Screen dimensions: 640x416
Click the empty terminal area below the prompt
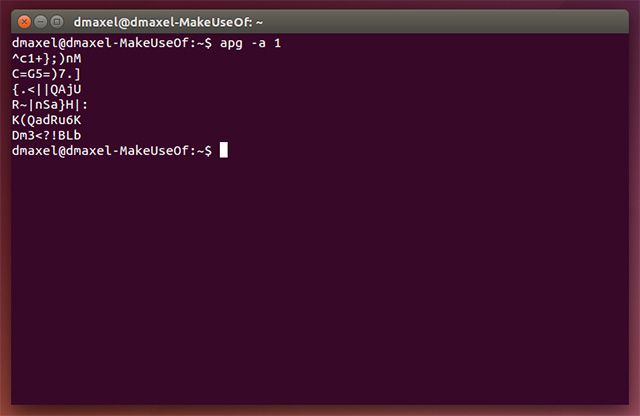320,280
